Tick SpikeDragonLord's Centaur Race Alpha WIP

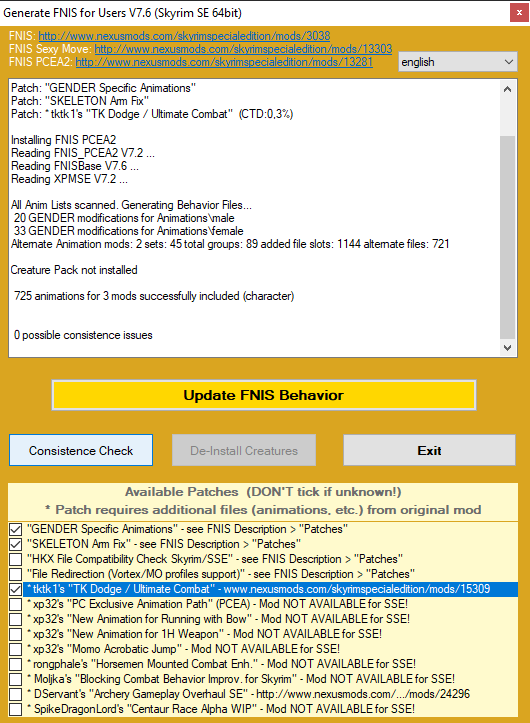pyautogui.click(x=16, y=709)
